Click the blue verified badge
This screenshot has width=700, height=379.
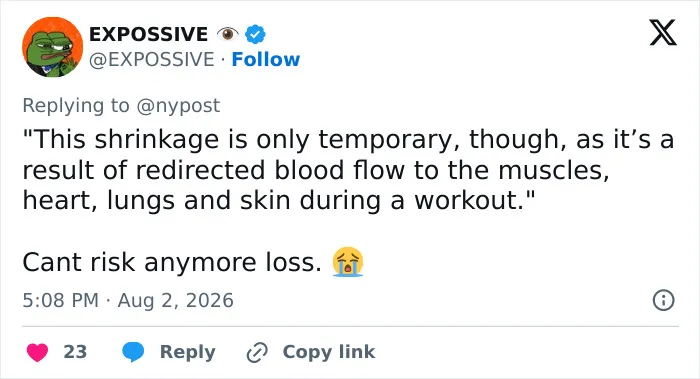tap(255, 34)
